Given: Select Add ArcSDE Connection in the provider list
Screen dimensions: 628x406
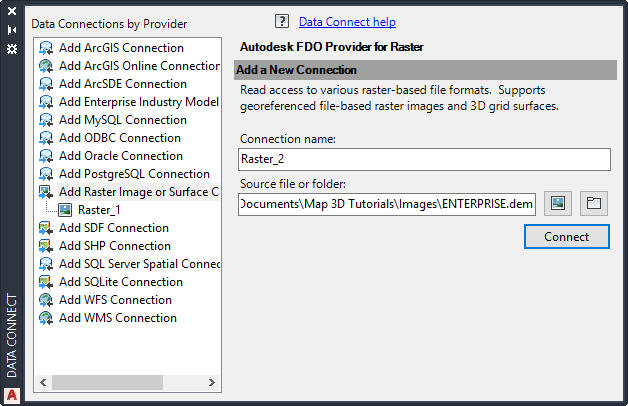Looking at the screenshot, I should (122, 84).
